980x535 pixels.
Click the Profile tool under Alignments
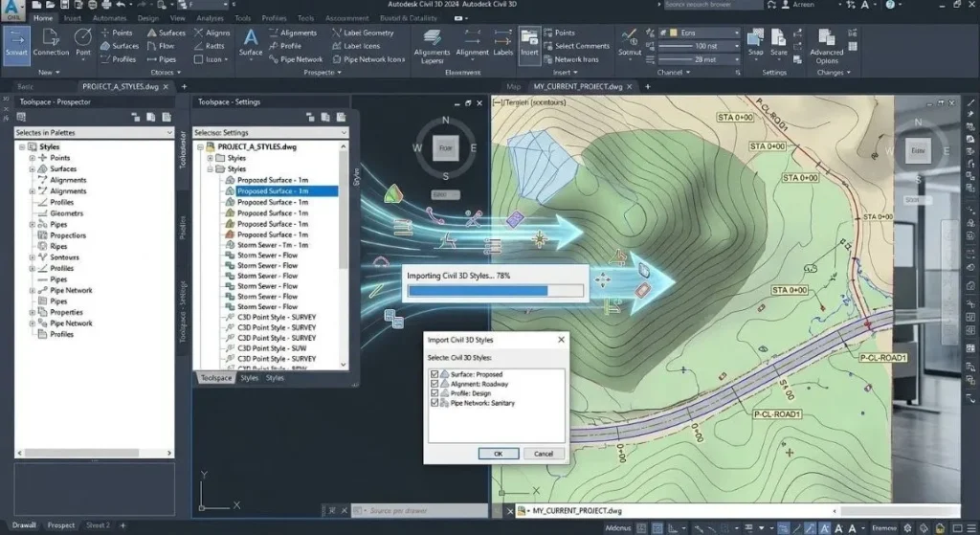[285, 46]
